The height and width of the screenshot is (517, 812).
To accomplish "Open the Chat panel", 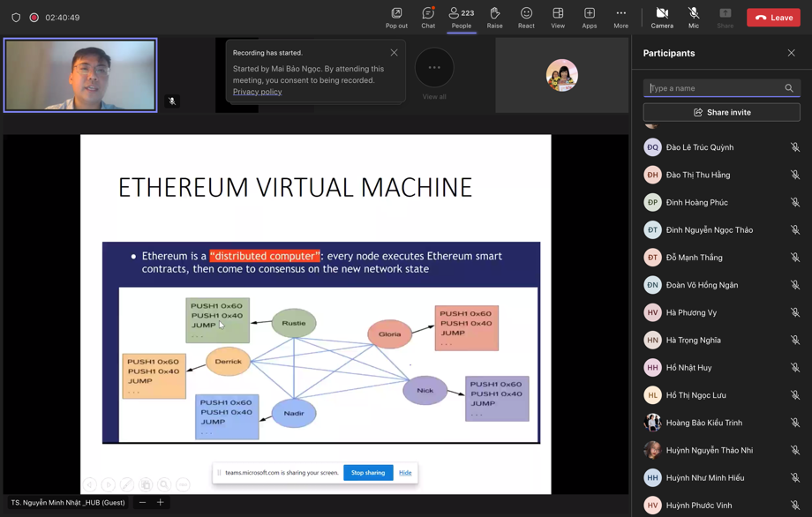I will pos(428,17).
